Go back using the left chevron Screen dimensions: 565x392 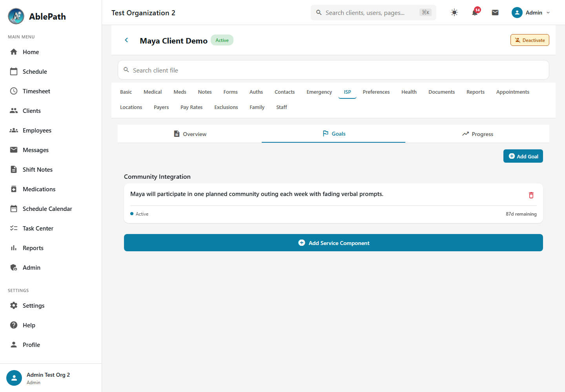tap(126, 40)
